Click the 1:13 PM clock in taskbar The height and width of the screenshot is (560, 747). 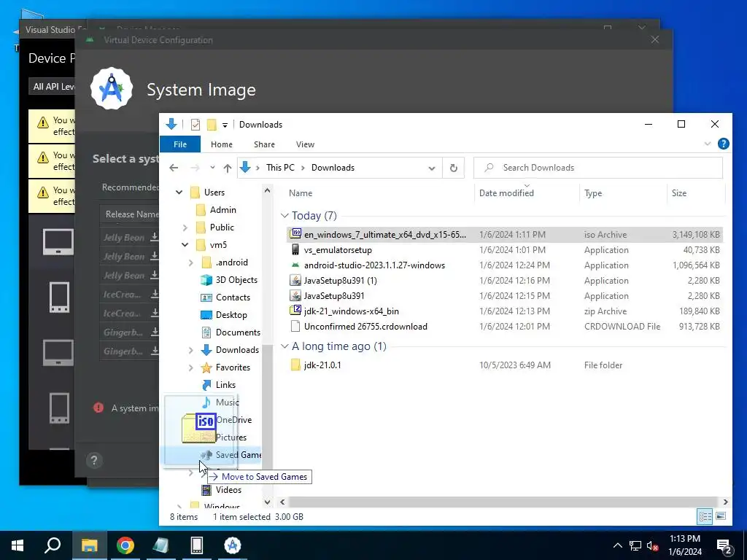pos(684,539)
